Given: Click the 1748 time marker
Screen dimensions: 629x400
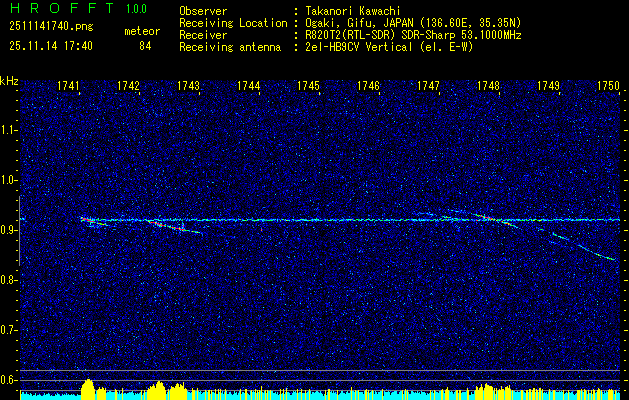Looking at the screenshot, I should click(489, 85).
